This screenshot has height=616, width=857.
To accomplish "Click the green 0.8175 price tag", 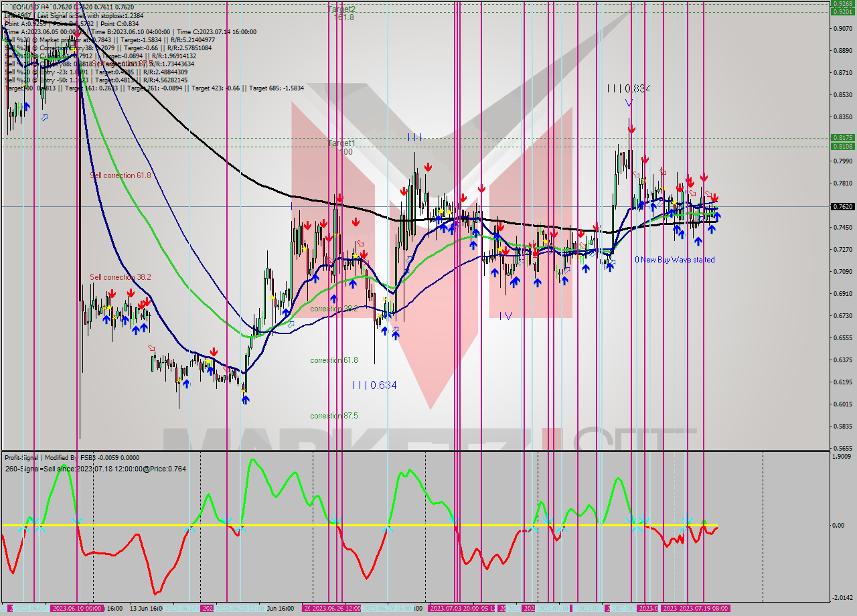I will pyautogui.click(x=843, y=137).
